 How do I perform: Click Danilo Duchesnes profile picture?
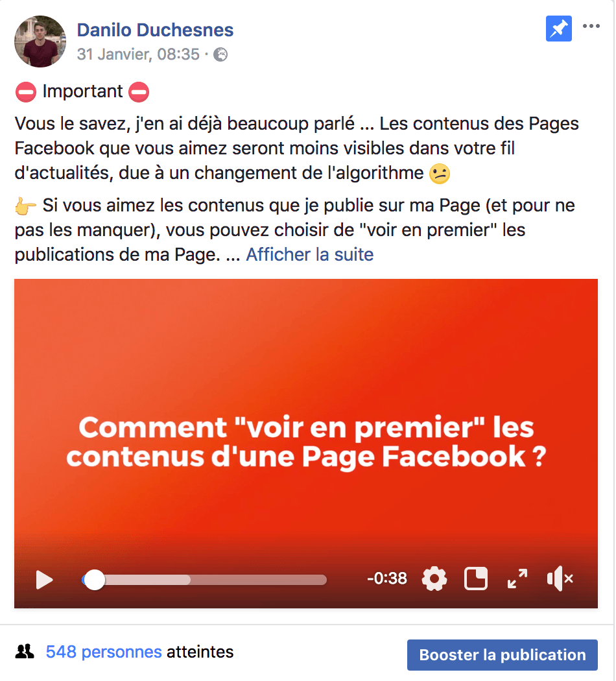(x=40, y=42)
